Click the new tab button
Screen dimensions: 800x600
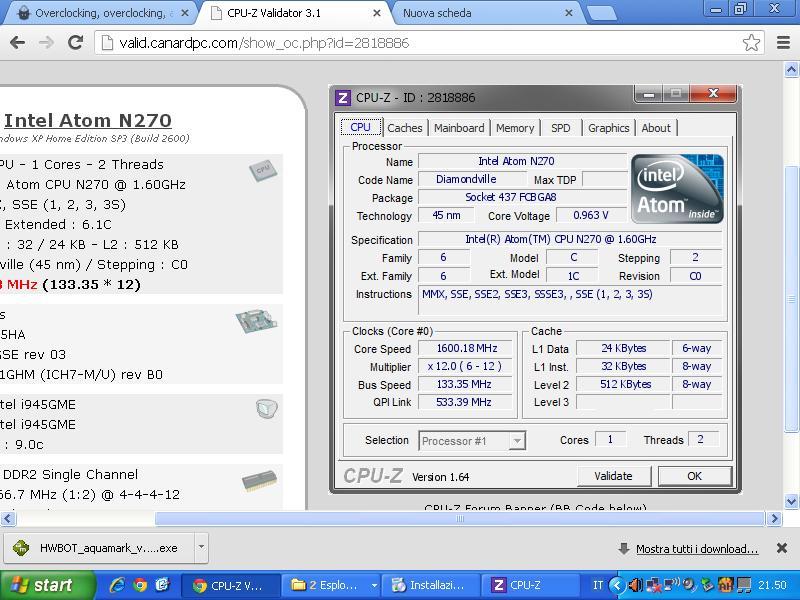601,13
